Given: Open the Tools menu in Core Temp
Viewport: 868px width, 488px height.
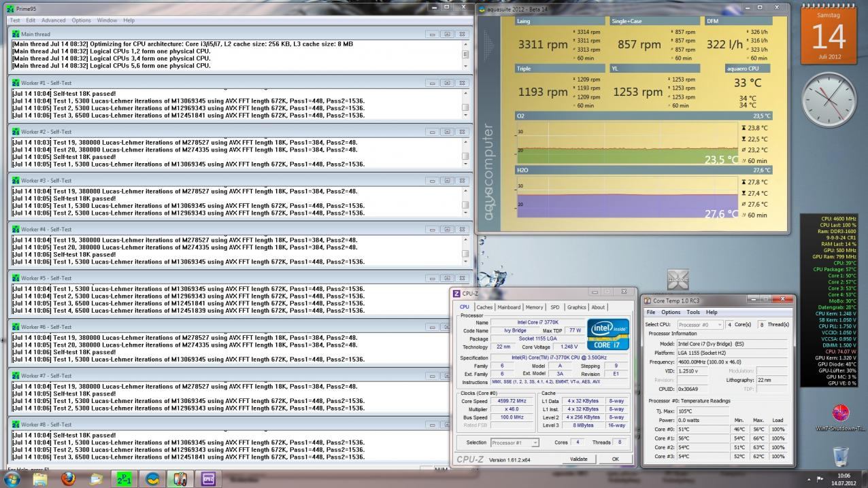Looking at the screenshot, I should pos(693,312).
